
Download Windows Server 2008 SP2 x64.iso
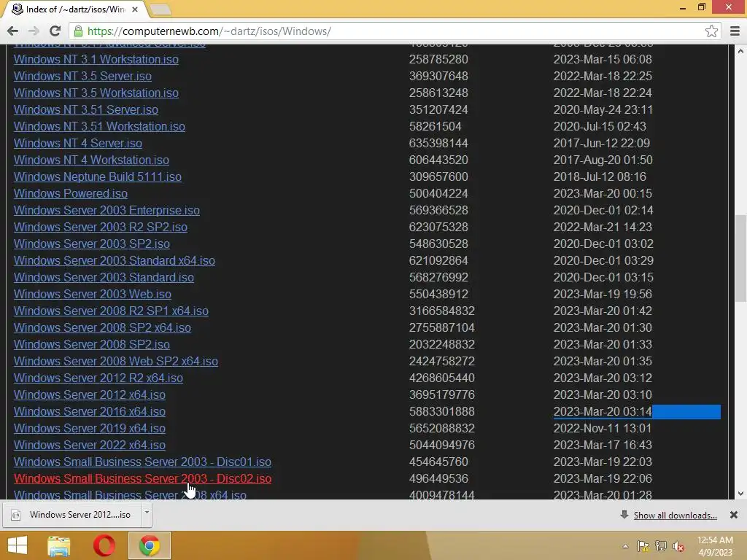pos(102,327)
